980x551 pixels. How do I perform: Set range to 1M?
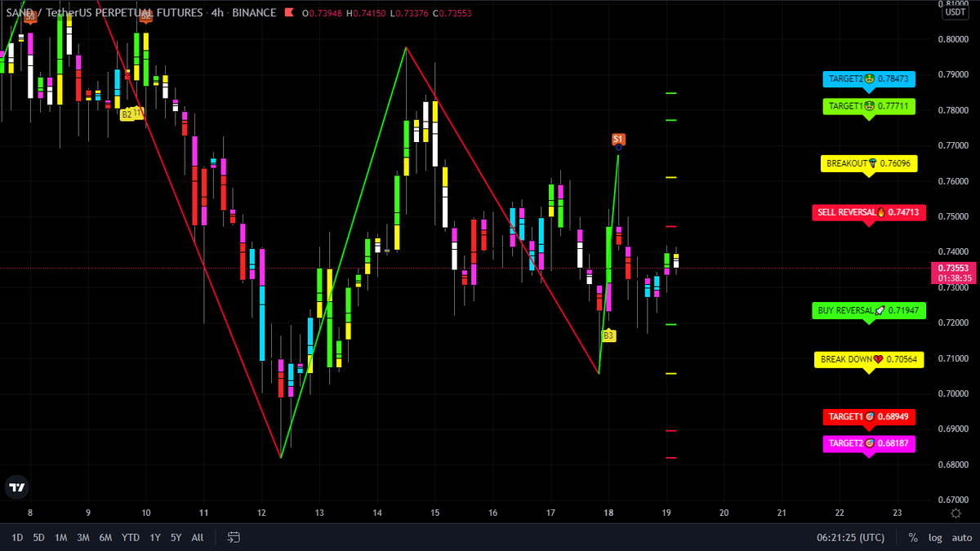point(60,537)
